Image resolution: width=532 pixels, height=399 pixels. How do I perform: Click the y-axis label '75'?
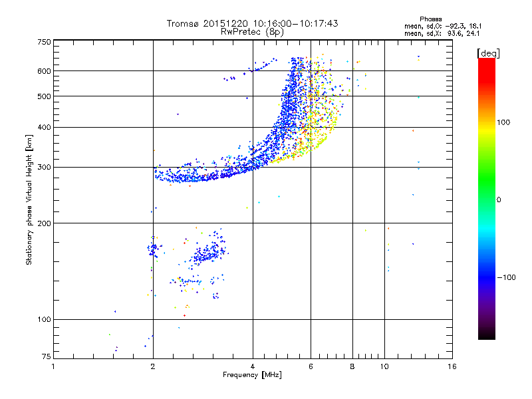(47, 356)
